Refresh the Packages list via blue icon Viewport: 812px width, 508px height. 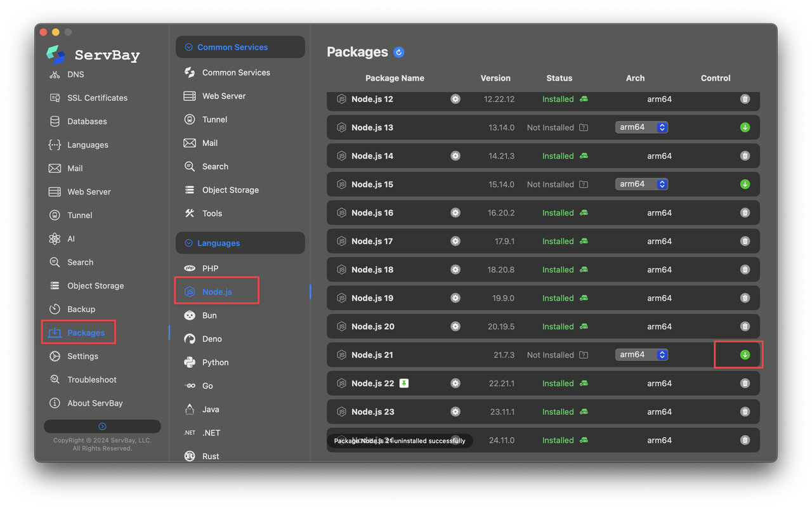(x=398, y=52)
